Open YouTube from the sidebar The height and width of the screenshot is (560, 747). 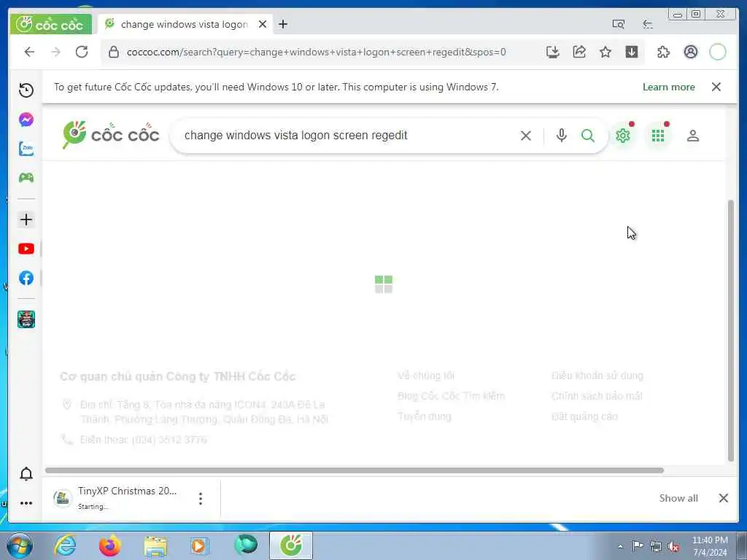[26, 249]
